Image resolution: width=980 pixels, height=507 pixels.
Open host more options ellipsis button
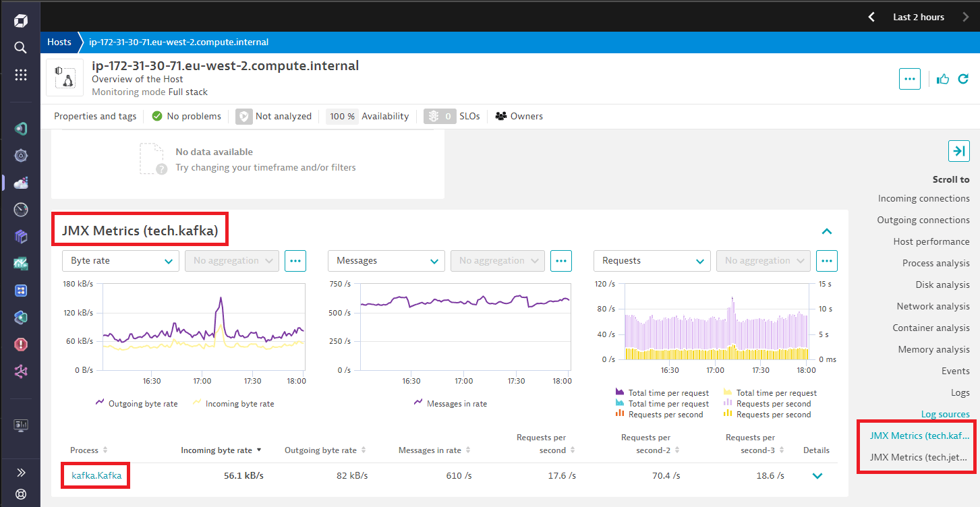click(x=910, y=79)
